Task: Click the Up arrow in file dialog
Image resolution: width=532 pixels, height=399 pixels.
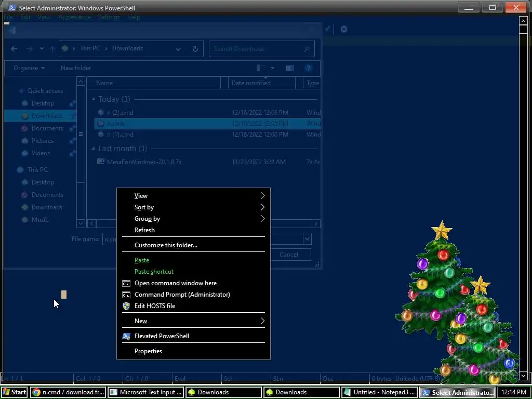Action: [x=52, y=49]
